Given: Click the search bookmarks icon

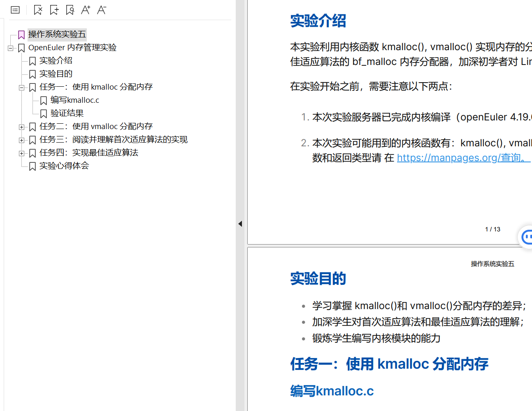Looking at the screenshot, I should pyautogui.click(x=70, y=10).
